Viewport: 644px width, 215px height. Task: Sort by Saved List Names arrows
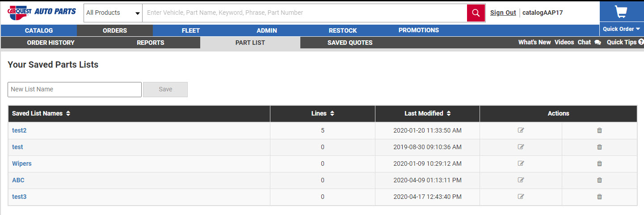point(68,114)
